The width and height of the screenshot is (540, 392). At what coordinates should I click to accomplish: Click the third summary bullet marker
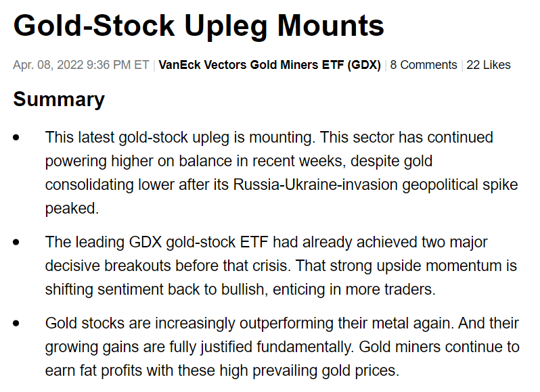tap(16, 324)
